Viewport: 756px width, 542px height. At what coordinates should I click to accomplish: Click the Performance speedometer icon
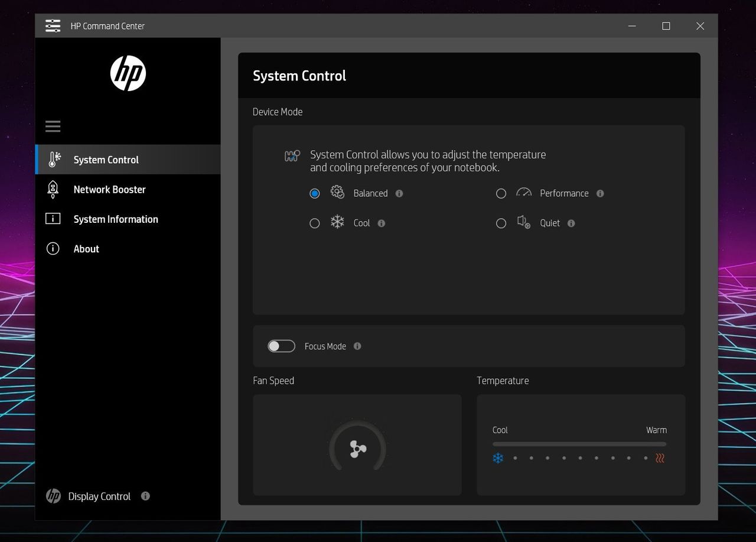point(524,192)
